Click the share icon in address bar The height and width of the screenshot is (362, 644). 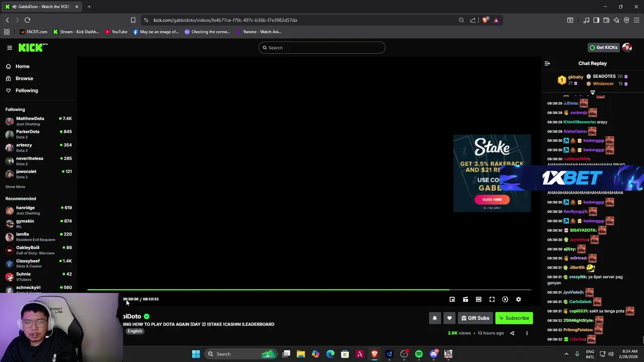pyautogui.click(x=473, y=20)
